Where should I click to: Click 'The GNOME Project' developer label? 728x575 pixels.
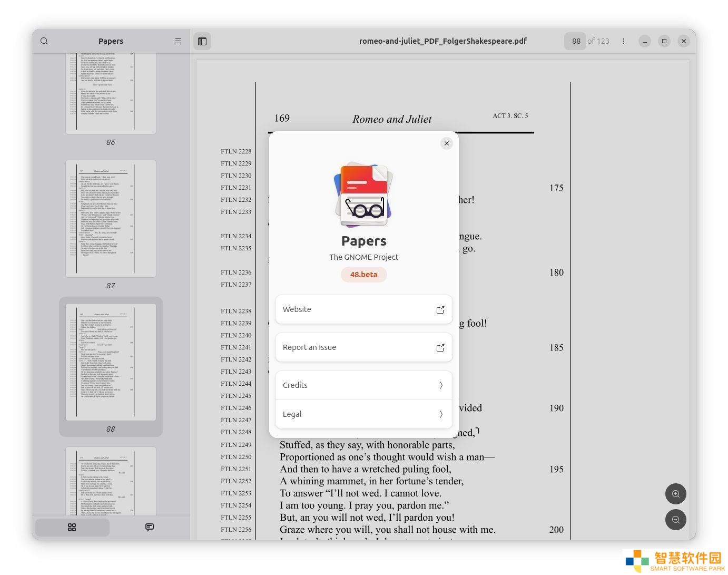pyautogui.click(x=364, y=257)
